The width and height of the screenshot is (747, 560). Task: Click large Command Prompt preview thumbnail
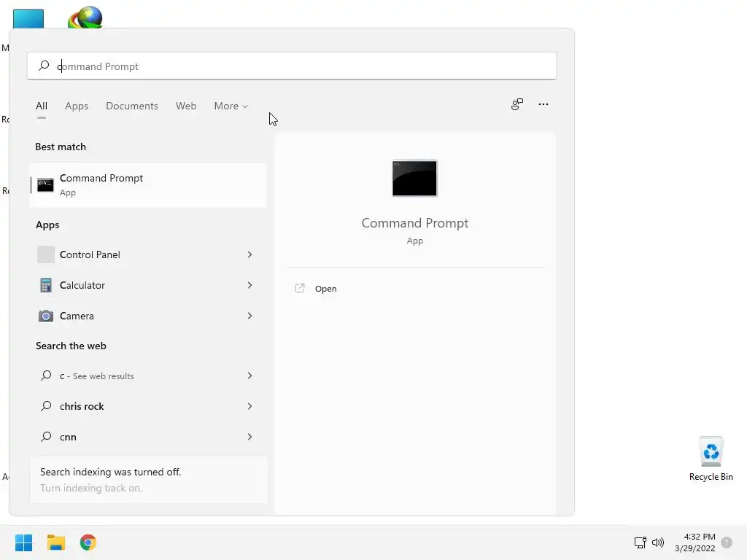click(x=414, y=178)
